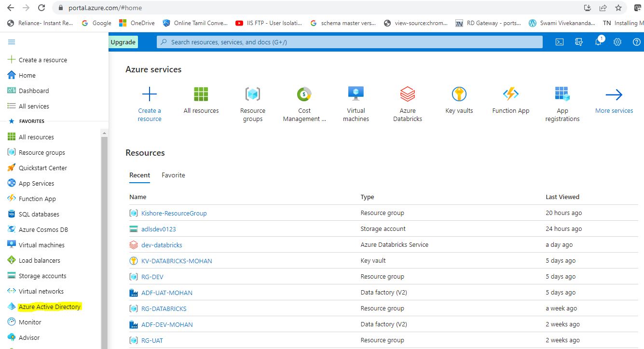Open Azure Databricks service icon
The image size is (644, 349).
point(407,94)
